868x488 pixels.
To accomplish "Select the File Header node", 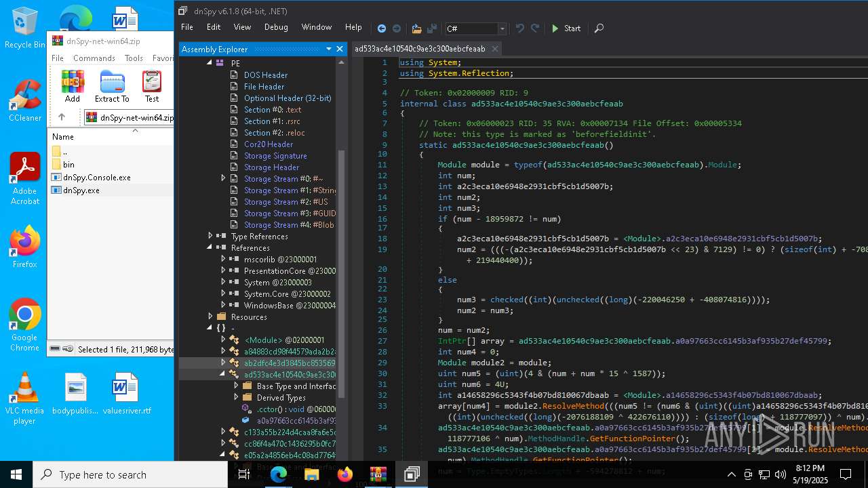I will click(264, 87).
